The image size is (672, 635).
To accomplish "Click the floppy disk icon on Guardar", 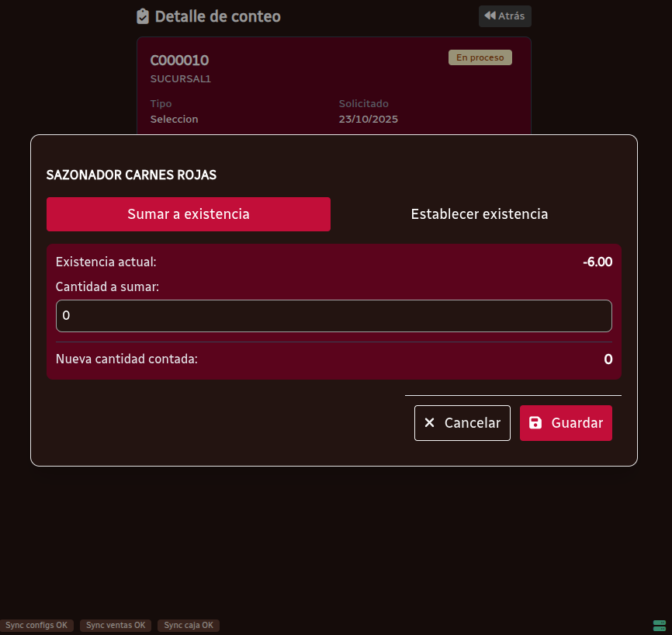I will (x=535, y=423).
